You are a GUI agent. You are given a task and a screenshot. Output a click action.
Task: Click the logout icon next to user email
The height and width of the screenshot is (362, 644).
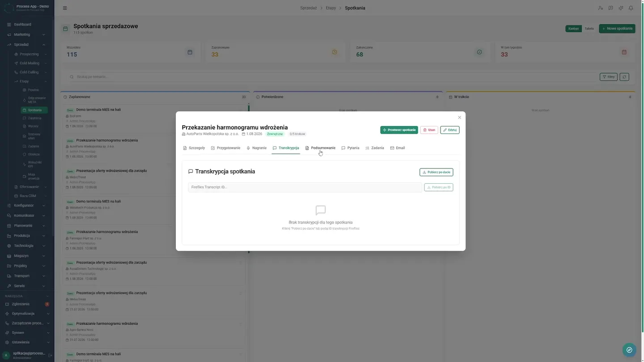50,355
